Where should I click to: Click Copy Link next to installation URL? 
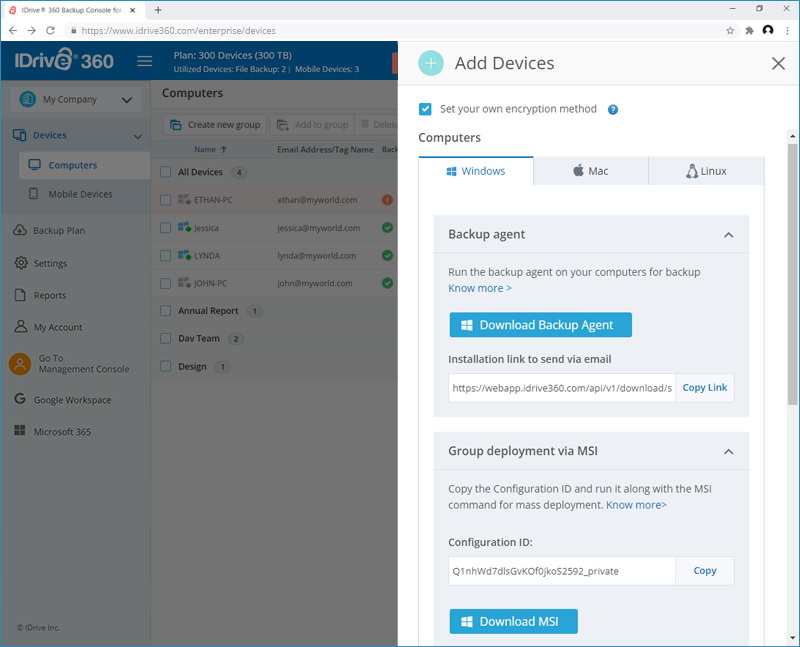pos(705,388)
